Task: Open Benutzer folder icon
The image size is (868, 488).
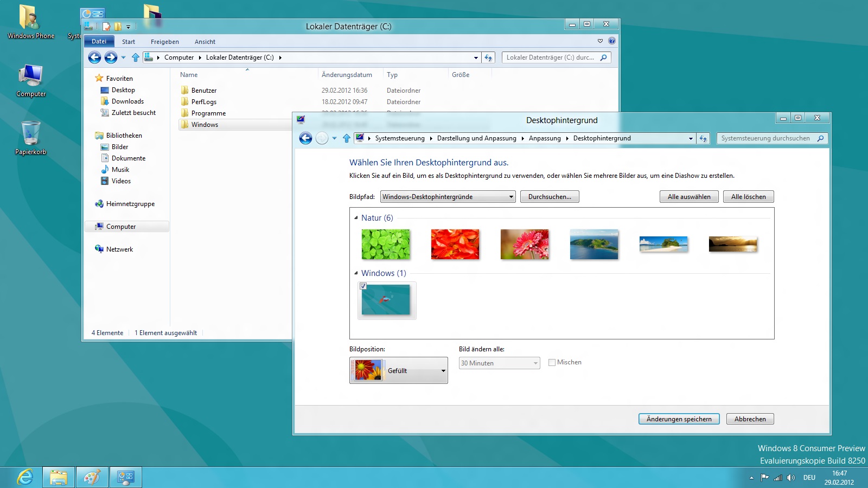Action: tap(185, 91)
